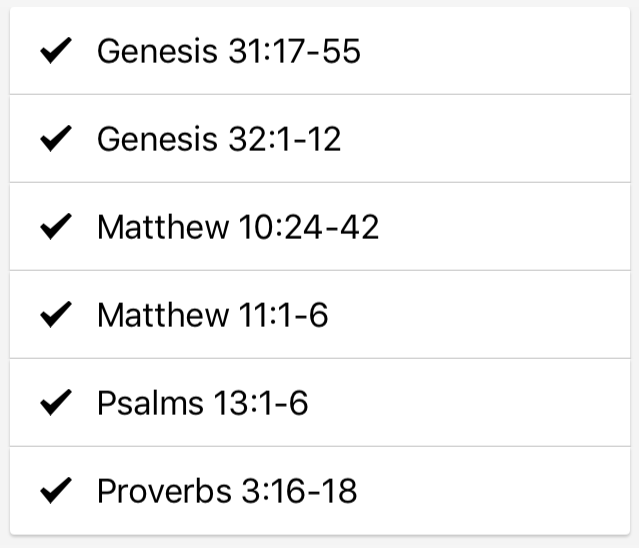Click the divider line beneath Genesis 31:17-55
This screenshot has height=548, width=639.
(x=320, y=95)
